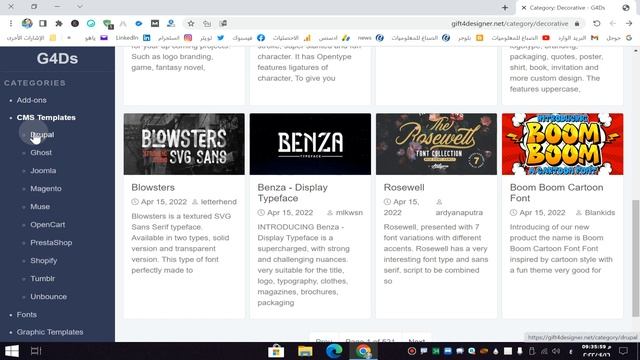Reload the page with the refresh icon
Viewport: 640px width, 360px height.
pos(596,24)
